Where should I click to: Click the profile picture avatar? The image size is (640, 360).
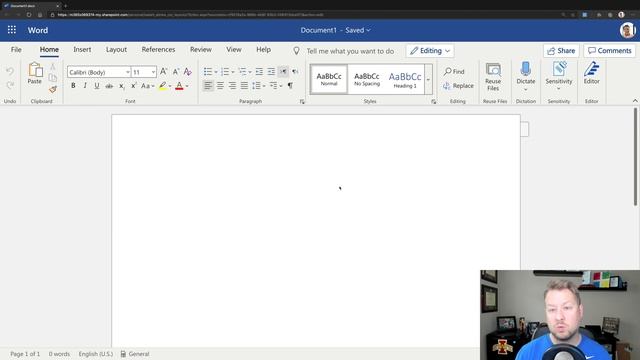627,30
